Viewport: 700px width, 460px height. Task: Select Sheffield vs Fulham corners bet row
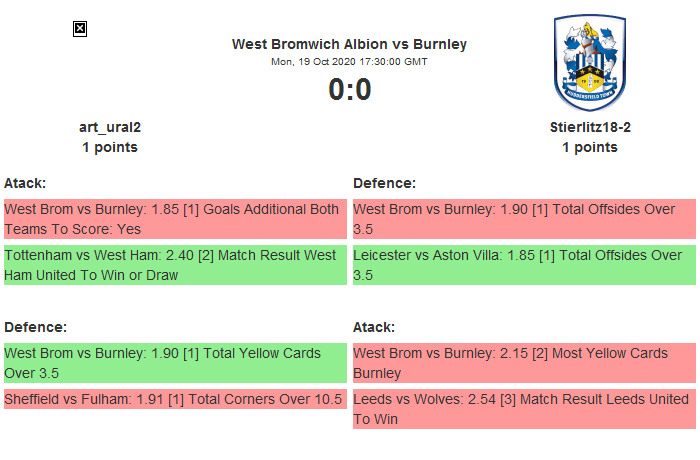pos(175,398)
